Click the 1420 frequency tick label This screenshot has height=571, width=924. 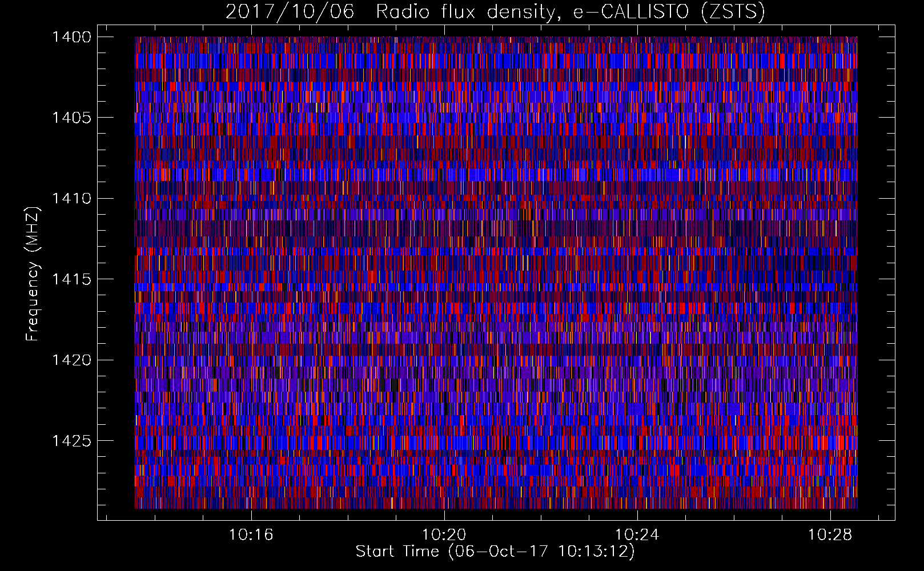(x=71, y=360)
